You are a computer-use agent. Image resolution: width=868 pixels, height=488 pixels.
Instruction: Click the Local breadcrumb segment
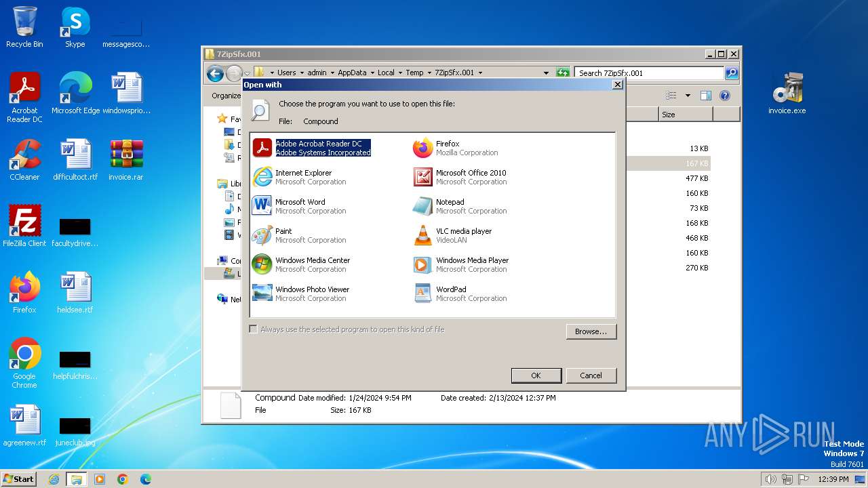[x=386, y=73]
